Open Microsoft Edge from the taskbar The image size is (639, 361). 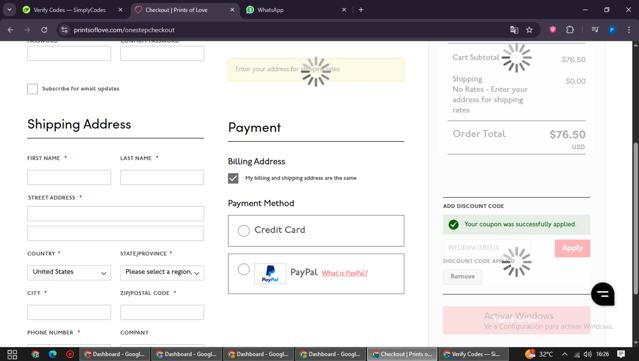53,354
